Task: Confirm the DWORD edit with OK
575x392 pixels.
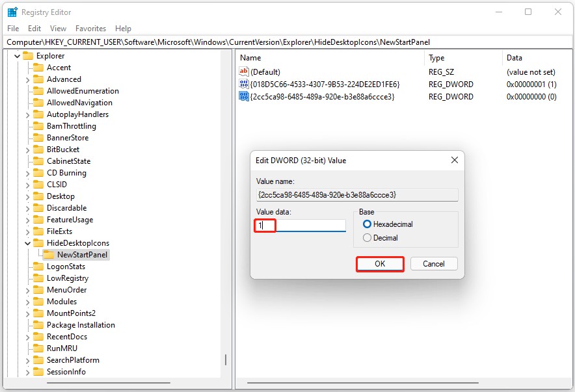Action: click(x=380, y=264)
